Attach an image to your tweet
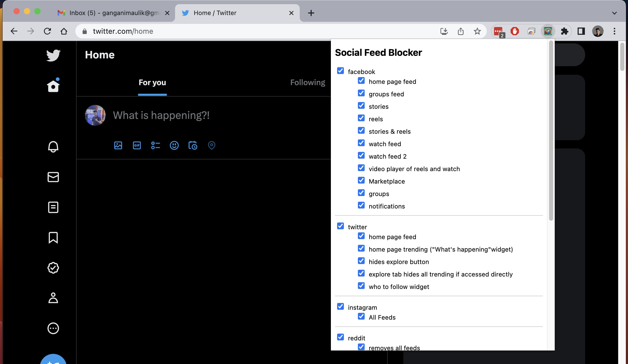 click(x=118, y=145)
